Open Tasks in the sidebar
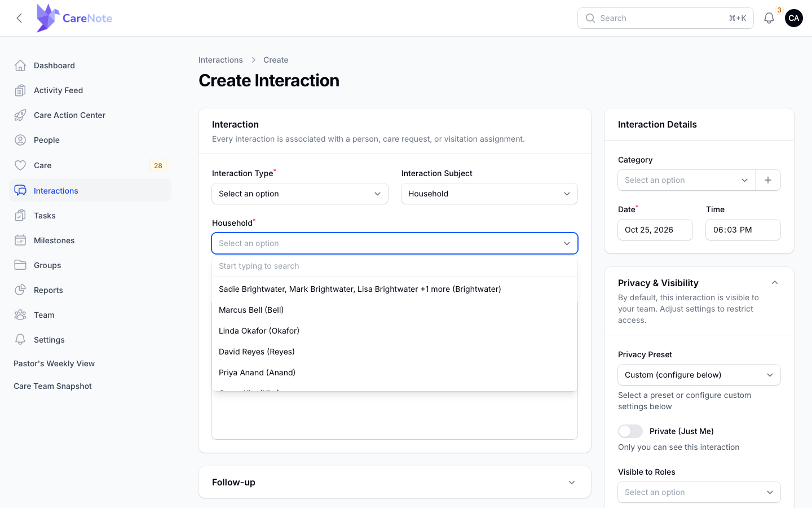The width and height of the screenshot is (812, 508). click(x=90, y=216)
